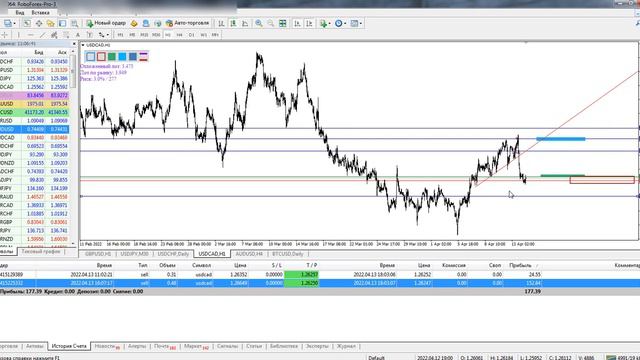Screen dimensions: 640x360
Task: Select the D1 timeframe button
Action: coord(191,35)
